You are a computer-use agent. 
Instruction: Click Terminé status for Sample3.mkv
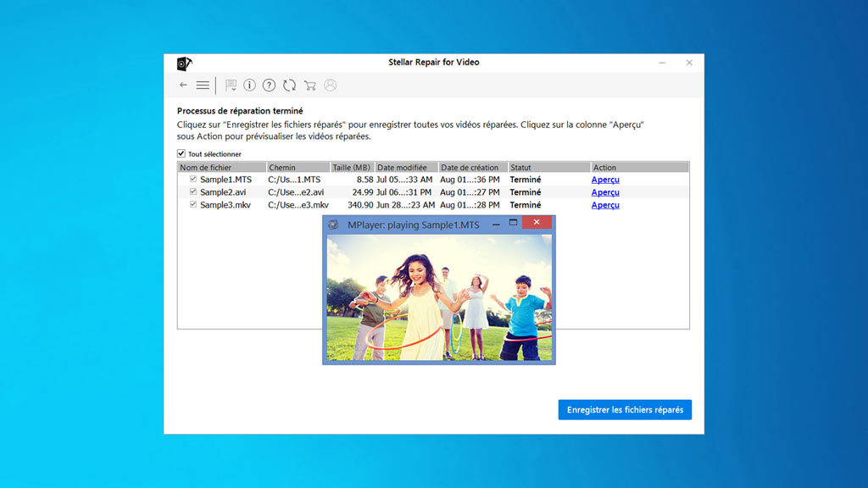[526, 205]
